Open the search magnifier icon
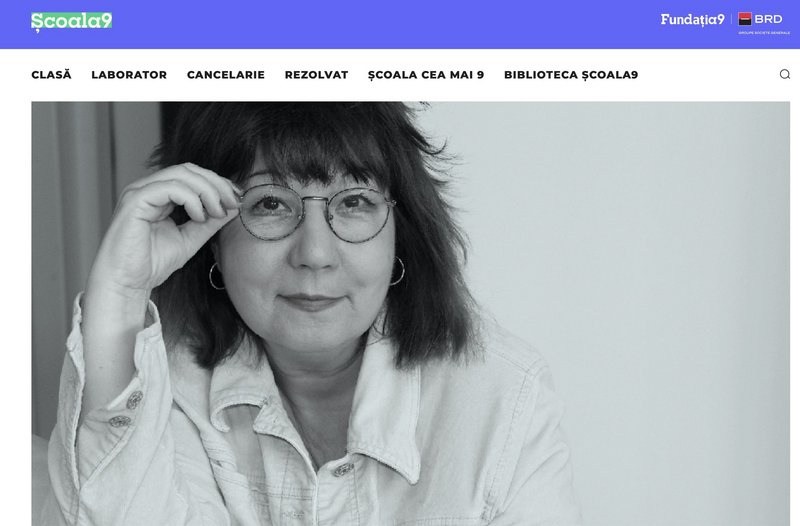This screenshot has height=526, width=800. tap(784, 74)
